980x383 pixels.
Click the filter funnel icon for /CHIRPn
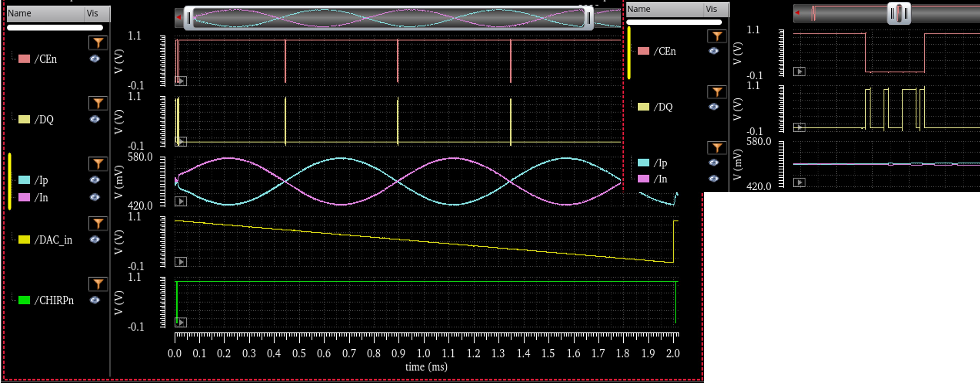point(98,284)
